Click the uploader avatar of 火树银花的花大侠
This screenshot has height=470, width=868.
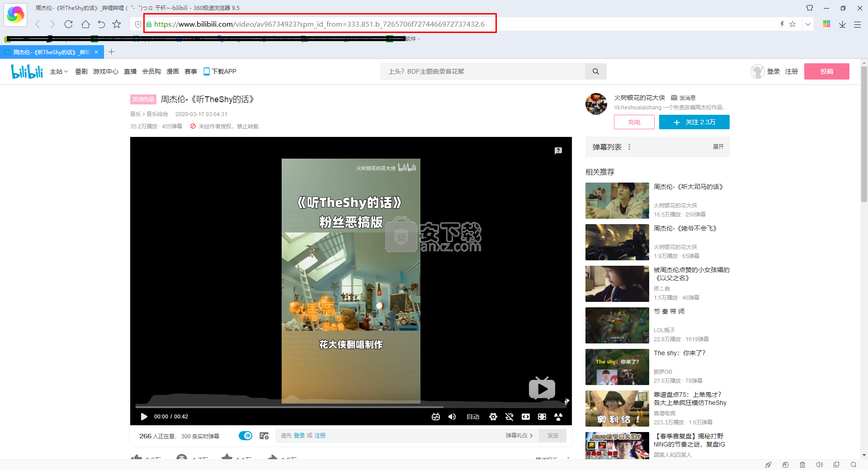[x=596, y=104]
